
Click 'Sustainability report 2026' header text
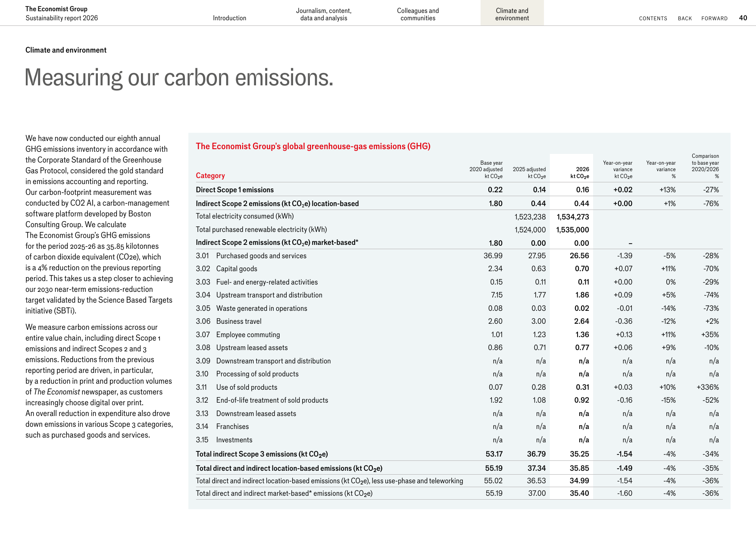tap(62, 18)
